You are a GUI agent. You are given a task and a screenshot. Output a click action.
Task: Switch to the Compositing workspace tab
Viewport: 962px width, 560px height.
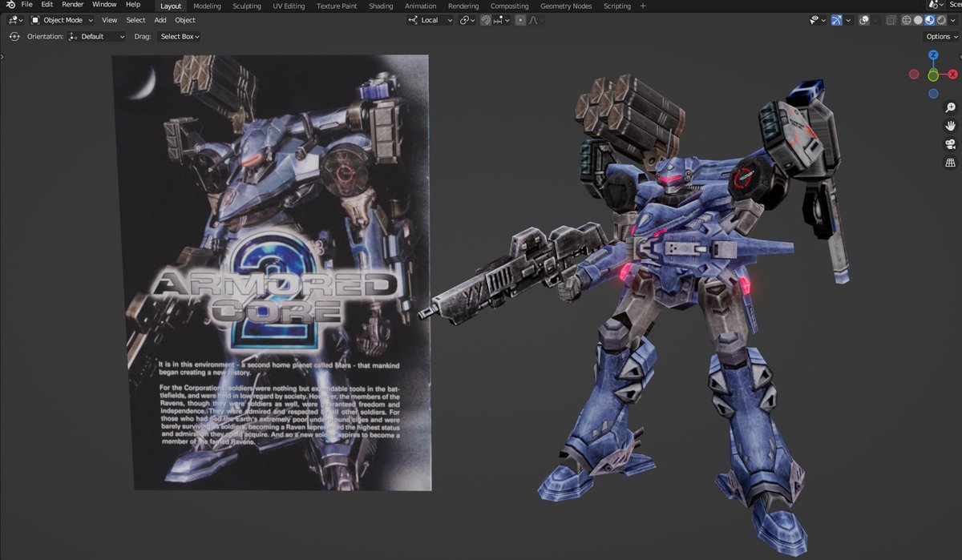[x=510, y=6]
